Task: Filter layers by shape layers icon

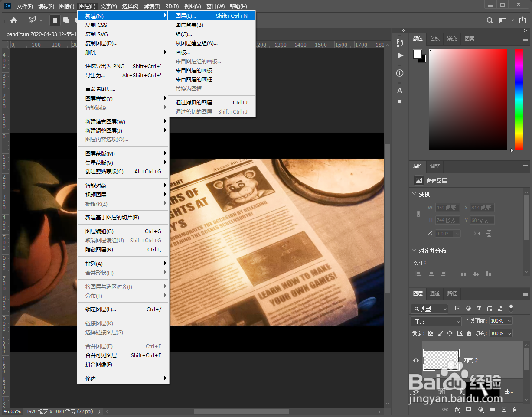Action: (x=490, y=309)
